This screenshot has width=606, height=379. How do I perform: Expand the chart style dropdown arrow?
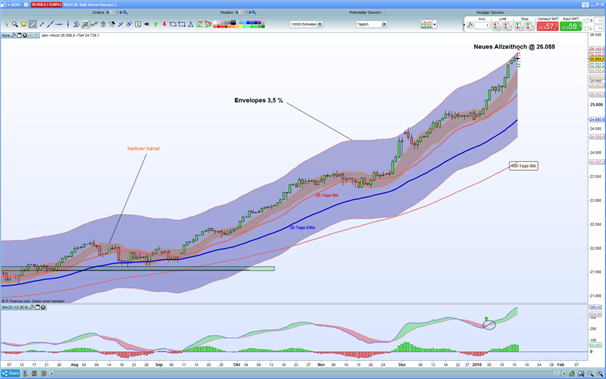435,24
